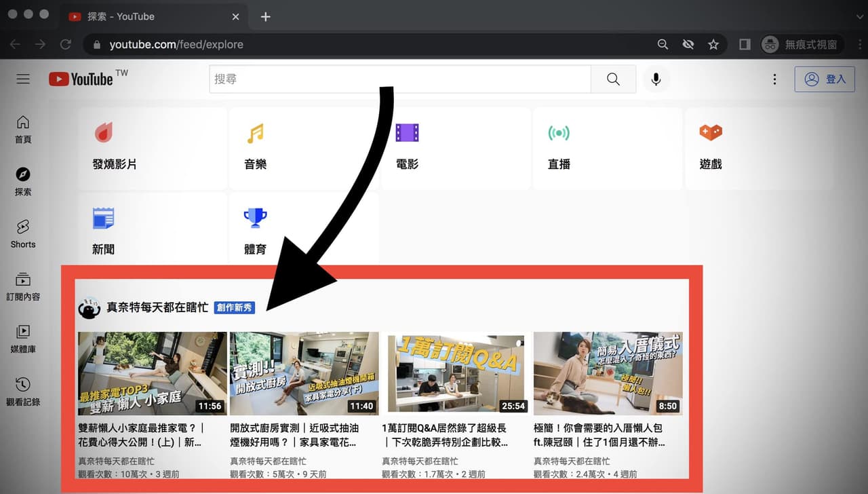
Task: Open Shorts from the sidebar
Action: point(23,234)
